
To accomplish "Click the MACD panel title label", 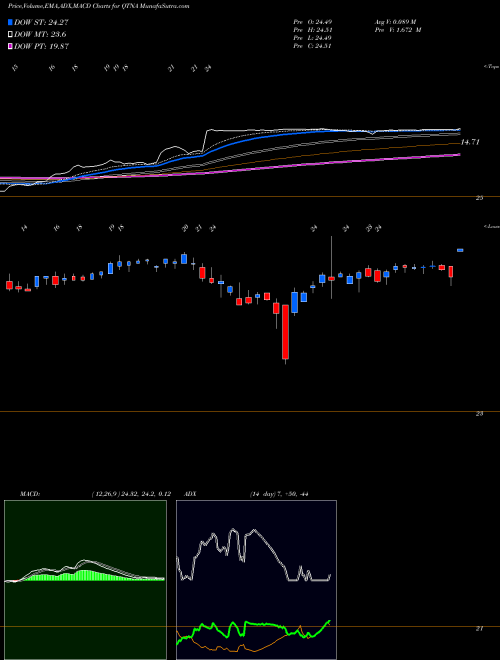I will tap(29, 494).
